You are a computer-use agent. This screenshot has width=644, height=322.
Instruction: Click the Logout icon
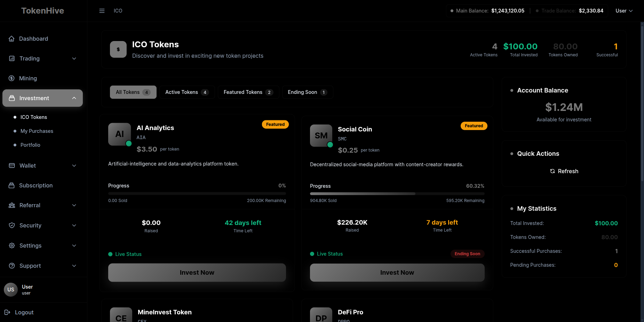(7, 312)
